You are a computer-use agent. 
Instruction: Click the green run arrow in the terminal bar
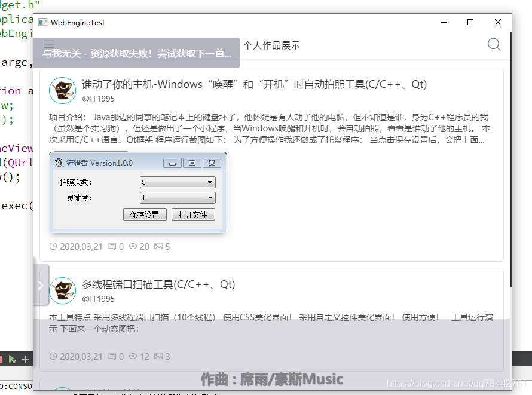point(12,359)
